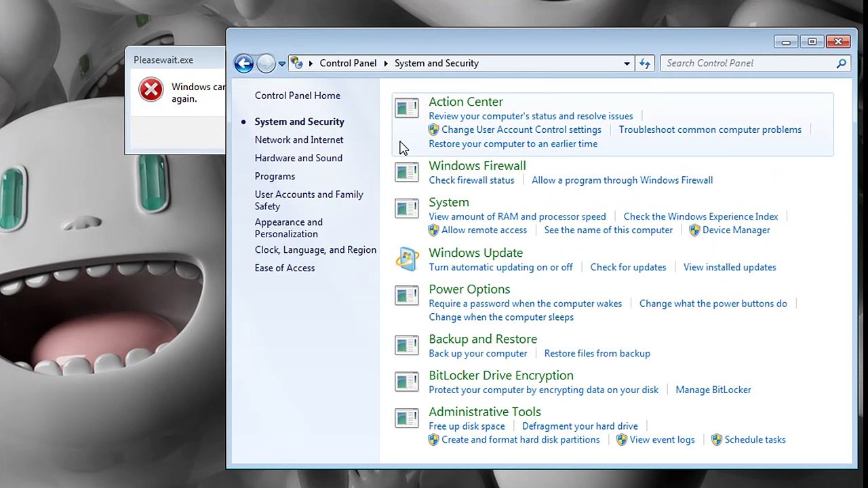868x488 pixels.
Task: Expand the arrow before Control Panel breadcrumb
Action: pyautogui.click(x=311, y=63)
